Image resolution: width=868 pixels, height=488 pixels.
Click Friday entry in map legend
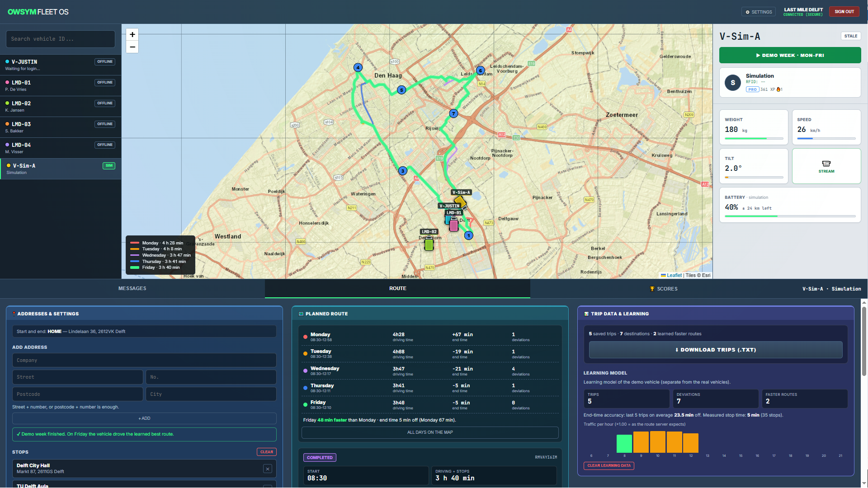[155, 267]
